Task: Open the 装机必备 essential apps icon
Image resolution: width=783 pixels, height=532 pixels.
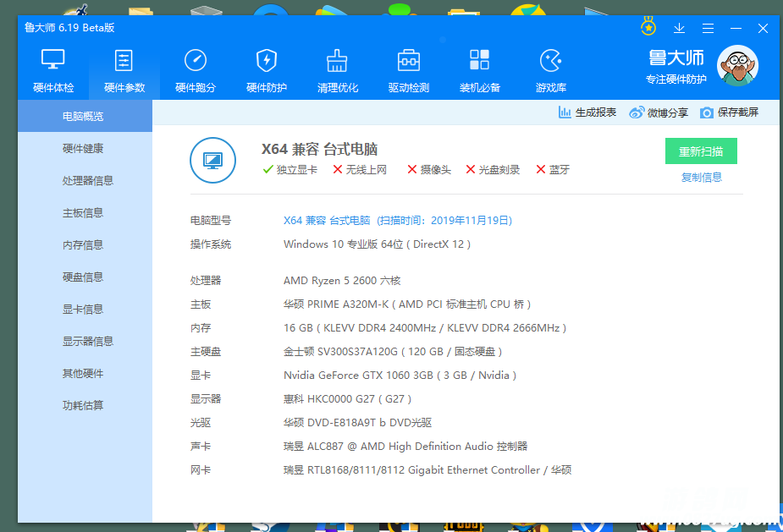Action: (x=480, y=61)
